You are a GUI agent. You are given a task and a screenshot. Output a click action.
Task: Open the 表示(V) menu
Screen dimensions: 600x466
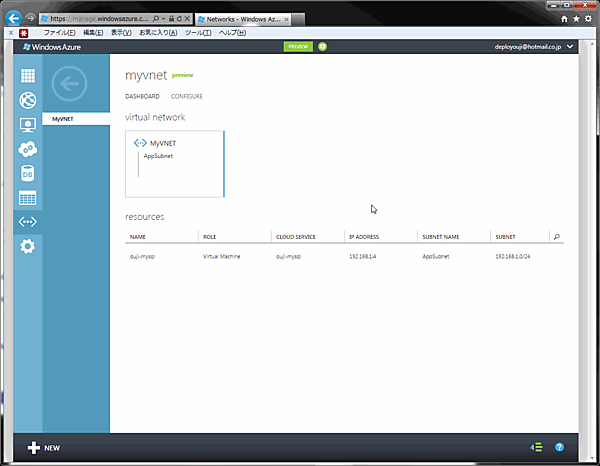121,33
